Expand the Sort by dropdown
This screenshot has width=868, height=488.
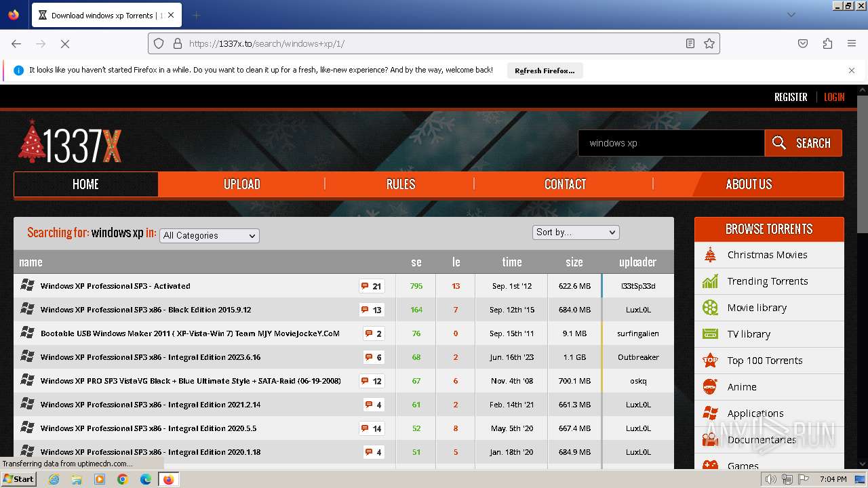[576, 232]
